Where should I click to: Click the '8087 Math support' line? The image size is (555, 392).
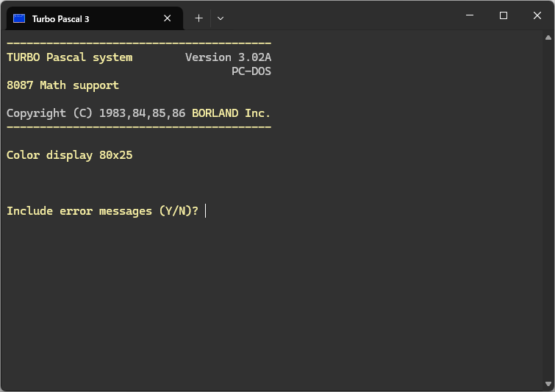point(62,85)
